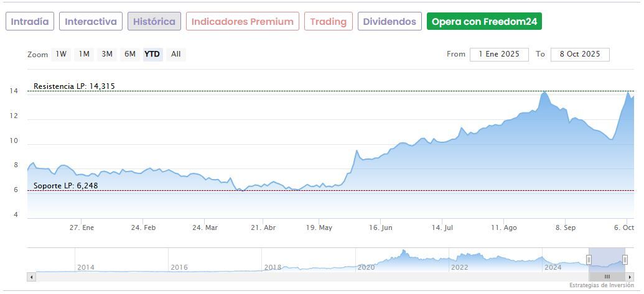
Task: Set zoom to 6M
Action: pyautogui.click(x=129, y=54)
